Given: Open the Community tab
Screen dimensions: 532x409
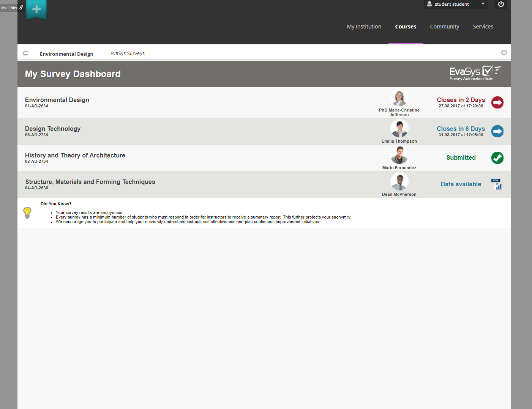Looking at the screenshot, I should click(444, 27).
